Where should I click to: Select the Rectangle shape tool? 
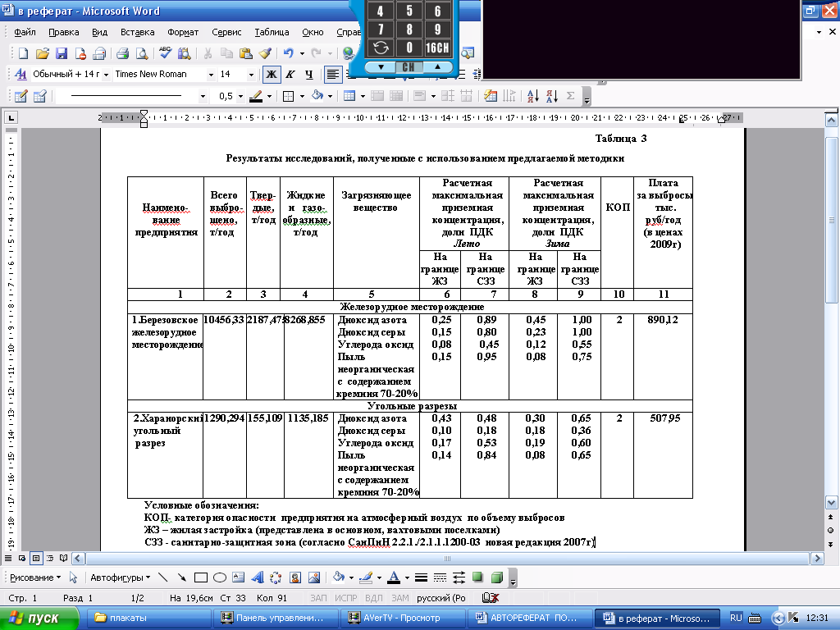(201, 577)
